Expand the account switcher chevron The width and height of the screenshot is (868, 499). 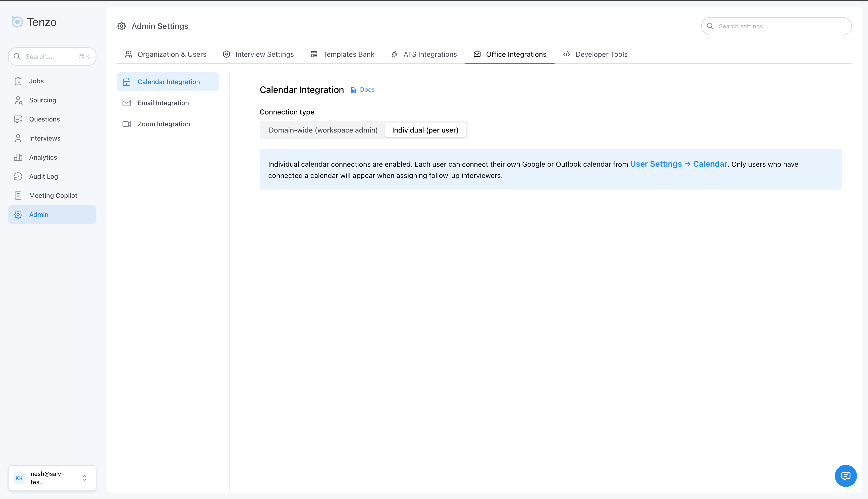point(85,478)
